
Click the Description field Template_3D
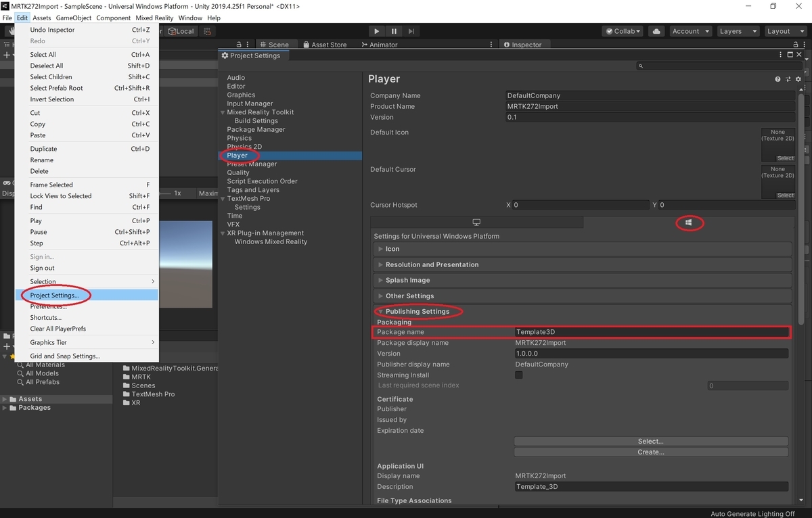coord(651,487)
